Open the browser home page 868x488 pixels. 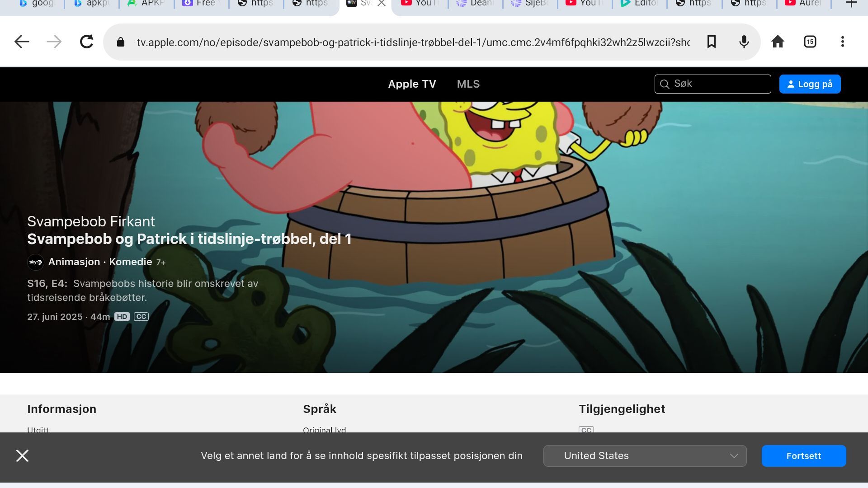coord(778,42)
